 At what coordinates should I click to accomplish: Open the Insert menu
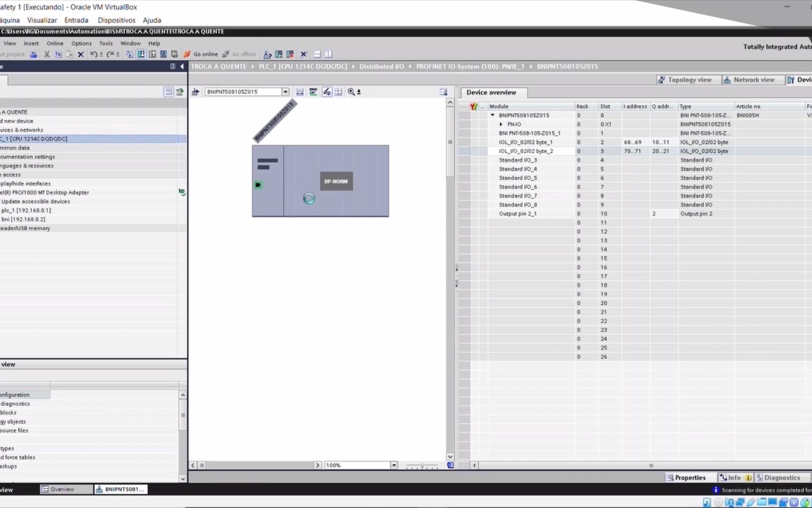pos(31,43)
